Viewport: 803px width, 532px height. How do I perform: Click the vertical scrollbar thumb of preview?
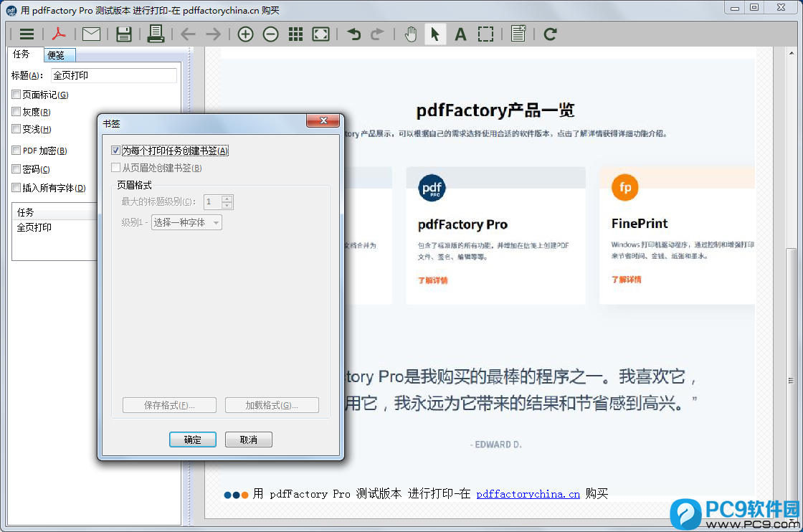pos(791,381)
